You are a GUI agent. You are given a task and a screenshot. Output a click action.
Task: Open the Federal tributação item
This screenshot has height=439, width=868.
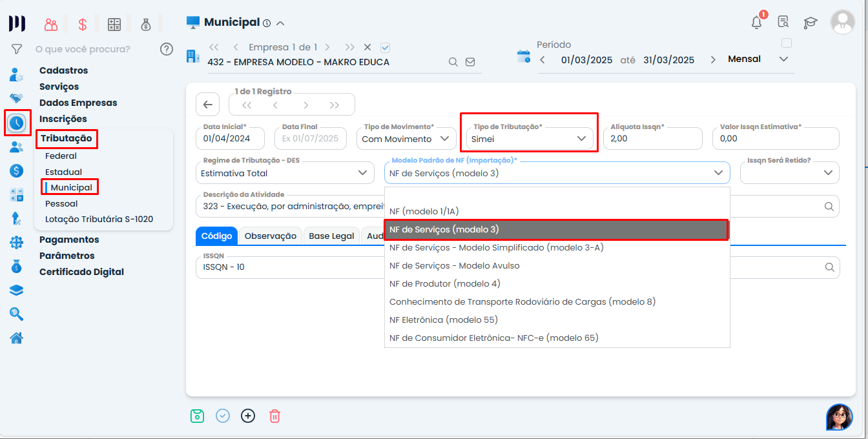pos(61,156)
